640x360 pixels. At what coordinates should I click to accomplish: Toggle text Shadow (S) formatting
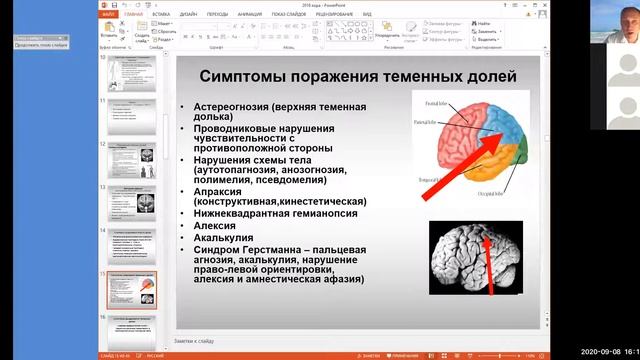coord(208,37)
